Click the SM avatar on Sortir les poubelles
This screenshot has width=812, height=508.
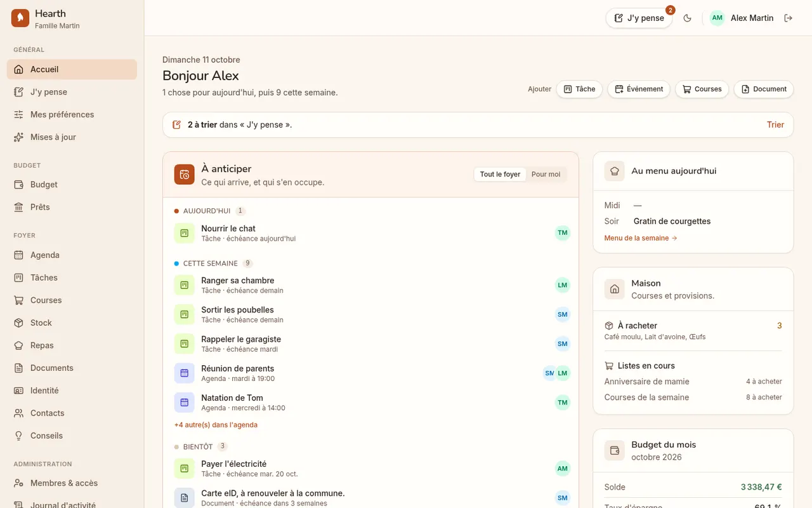(x=563, y=314)
